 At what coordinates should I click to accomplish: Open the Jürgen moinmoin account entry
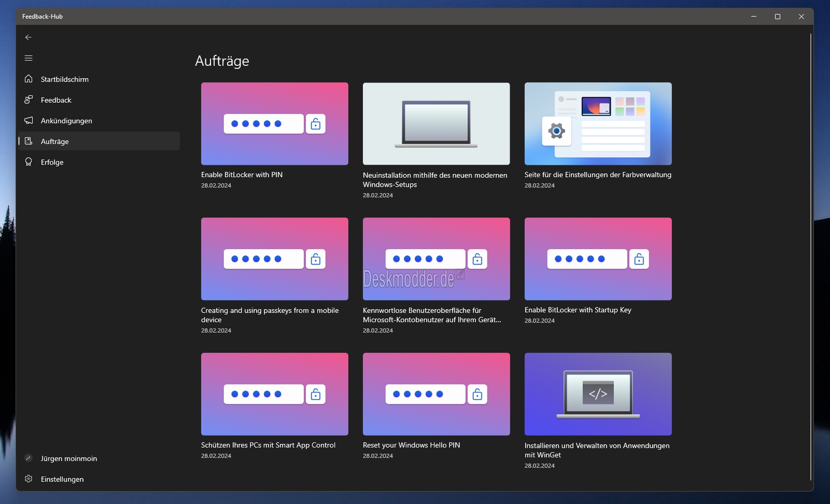point(99,458)
